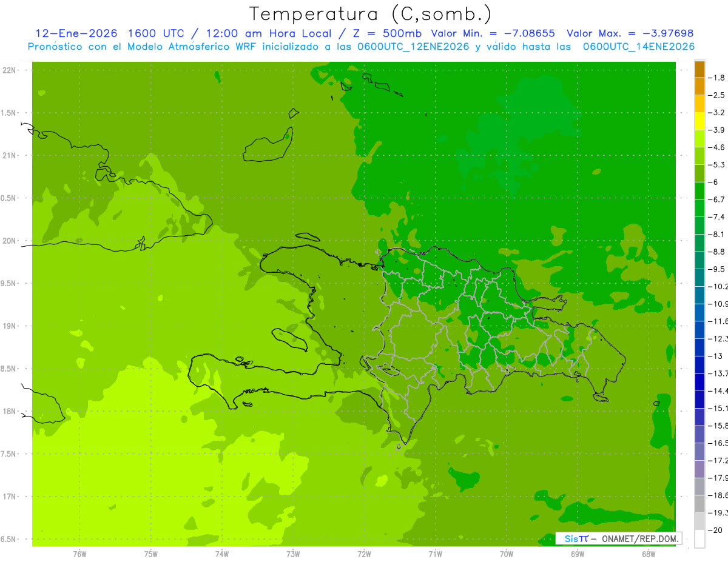Click the 19N latitude axis label
Screen dimensions: 728x562
[x=9, y=326]
